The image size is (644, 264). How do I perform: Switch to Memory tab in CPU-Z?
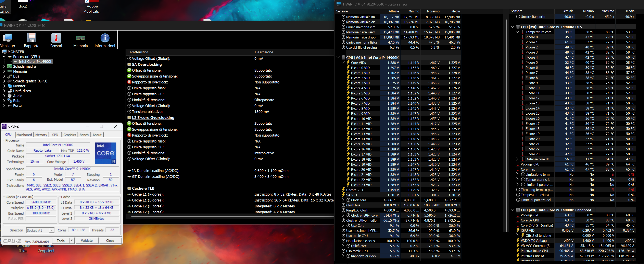click(41, 135)
